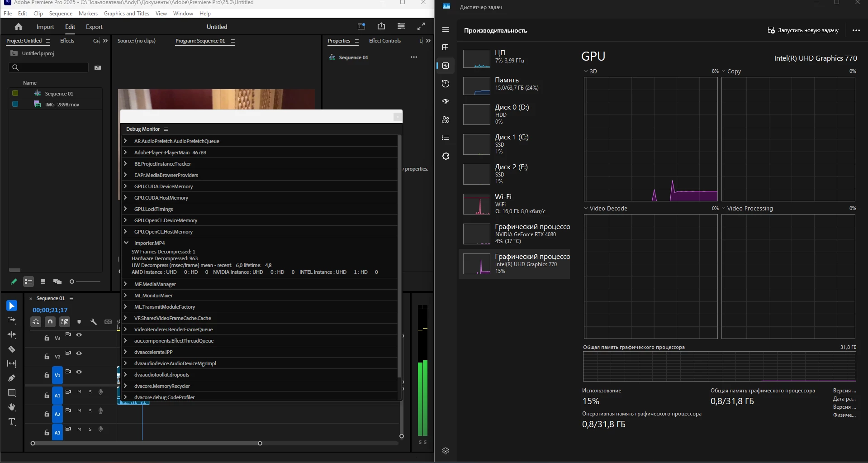Toggle Snap in timeline
Screen dimensions: 868x463
click(50, 322)
